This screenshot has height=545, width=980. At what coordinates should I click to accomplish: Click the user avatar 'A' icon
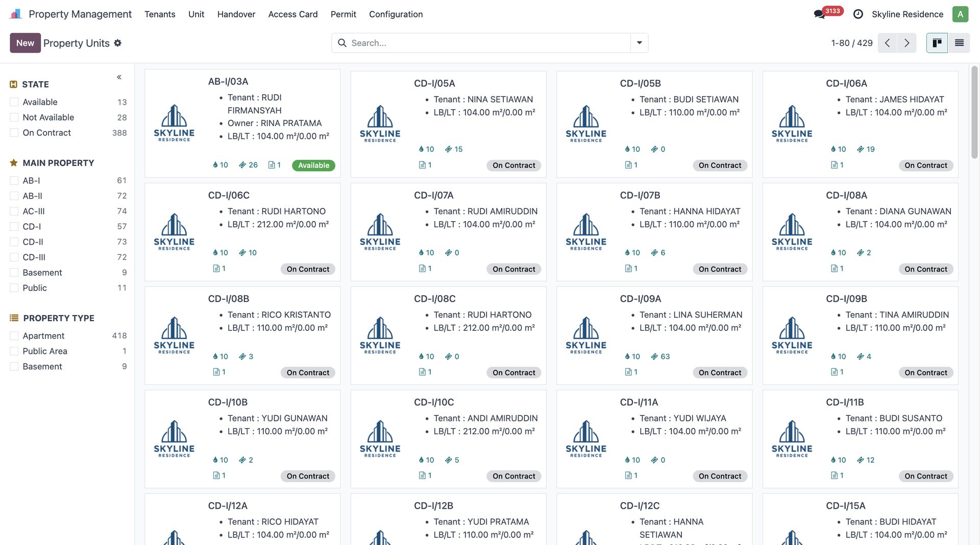coord(960,14)
